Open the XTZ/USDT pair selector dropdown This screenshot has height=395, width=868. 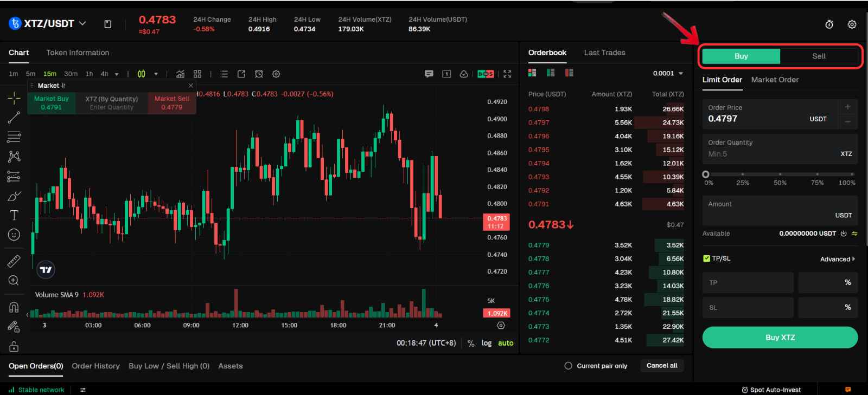(x=82, y=23)
